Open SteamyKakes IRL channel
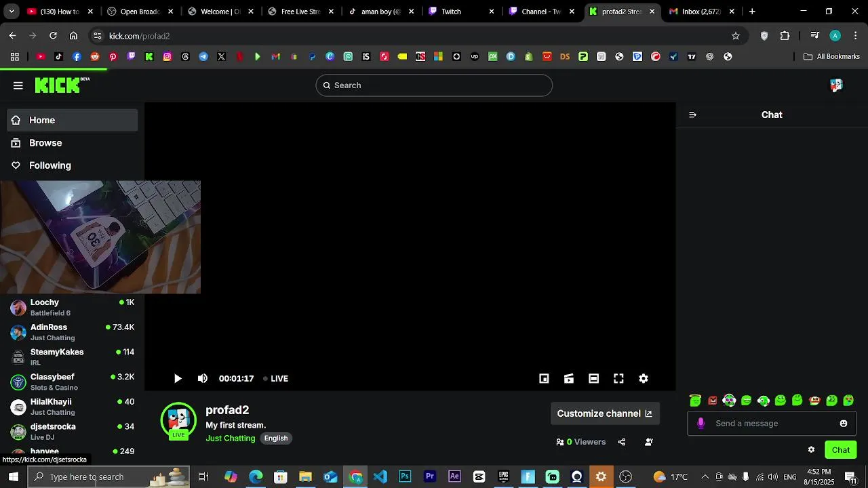The height and width of the screenshot is (488, 868). click(73, 357)
